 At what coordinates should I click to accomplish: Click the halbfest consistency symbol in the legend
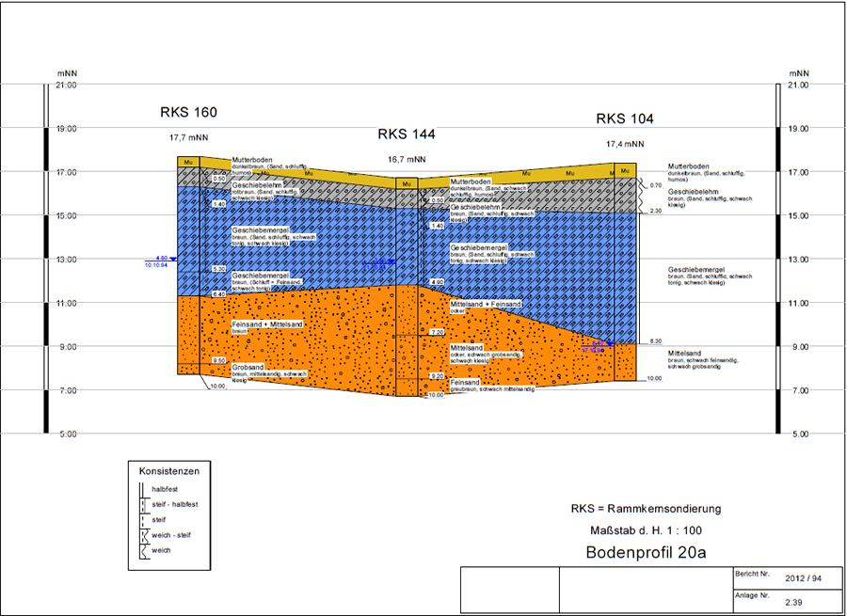[144, 489]
